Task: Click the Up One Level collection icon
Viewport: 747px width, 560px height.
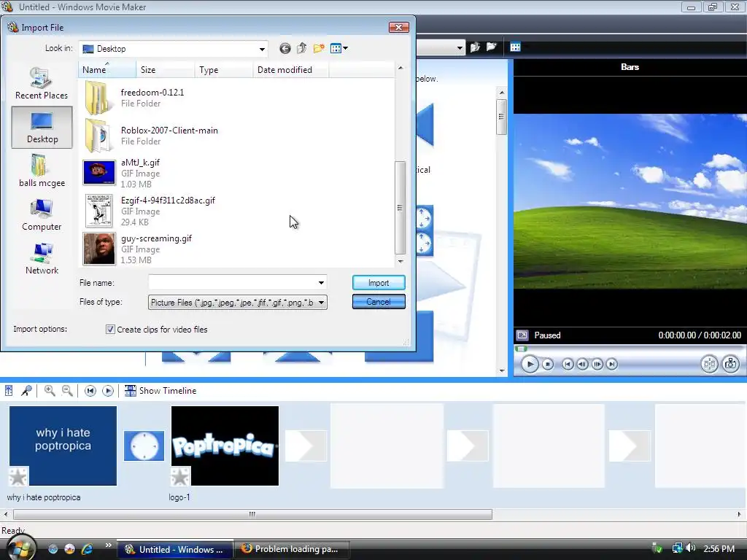Action: tap(475, 47)
